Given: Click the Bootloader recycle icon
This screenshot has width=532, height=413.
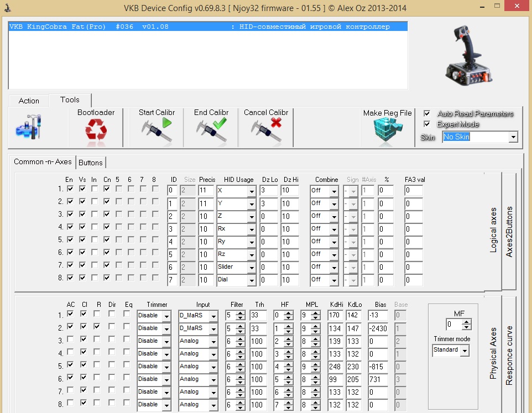Looking at the screenshot, I should 96,130.
